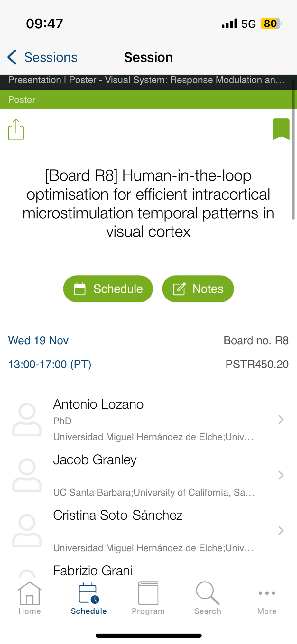
Task: Tap Jacob Granley's avatar icon
Action: pos(27,475)
